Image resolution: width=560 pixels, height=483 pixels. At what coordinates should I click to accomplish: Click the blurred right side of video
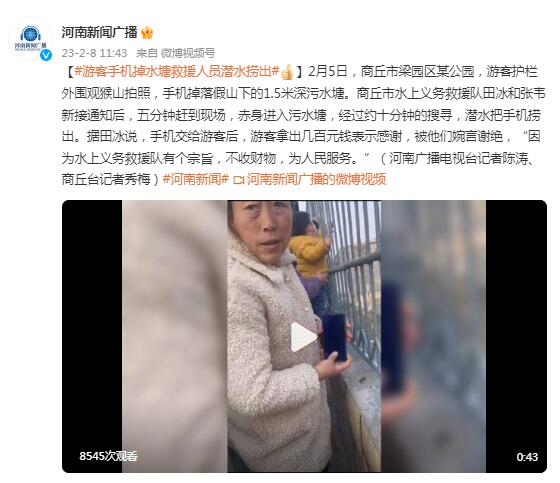[433, 336]
